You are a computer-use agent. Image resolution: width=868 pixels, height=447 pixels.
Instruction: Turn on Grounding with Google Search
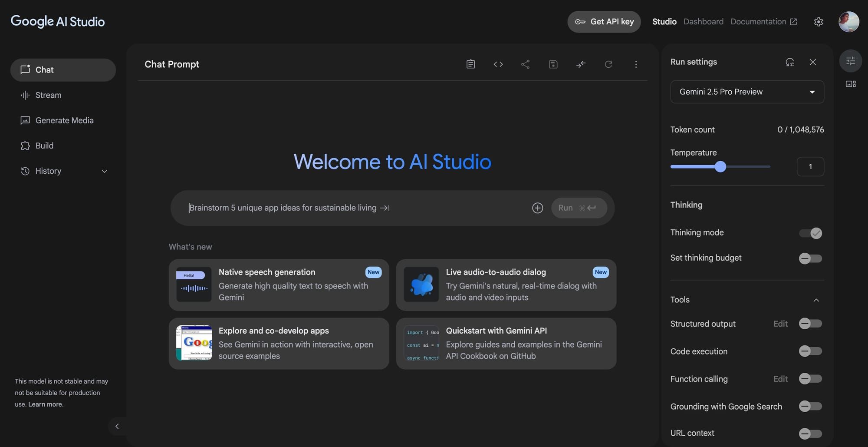810,407
